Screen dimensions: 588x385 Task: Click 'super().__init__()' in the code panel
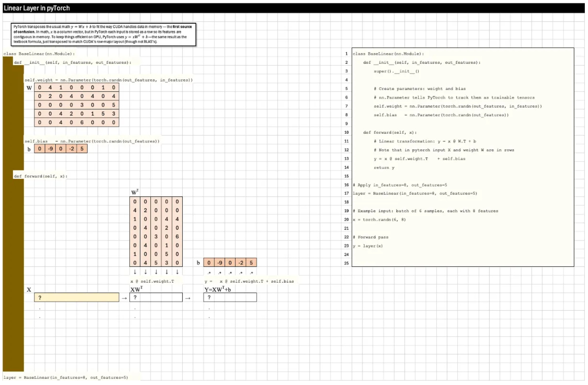(x=396, y=71)
